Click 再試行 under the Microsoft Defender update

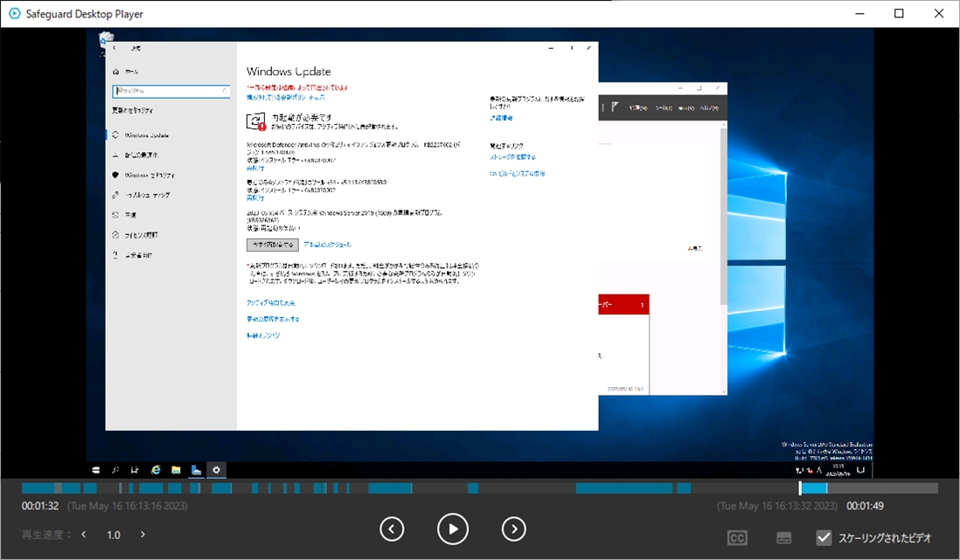tap(255, 169)
